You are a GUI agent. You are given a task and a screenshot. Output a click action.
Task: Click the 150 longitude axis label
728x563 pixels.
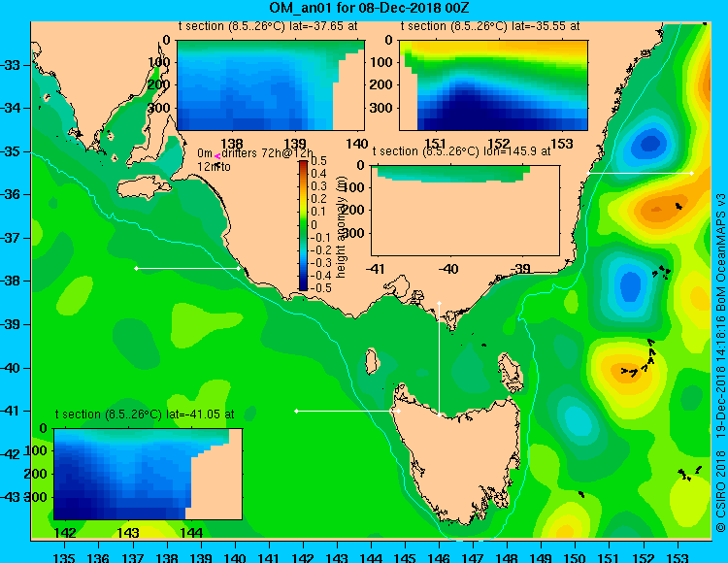point(576,557)
